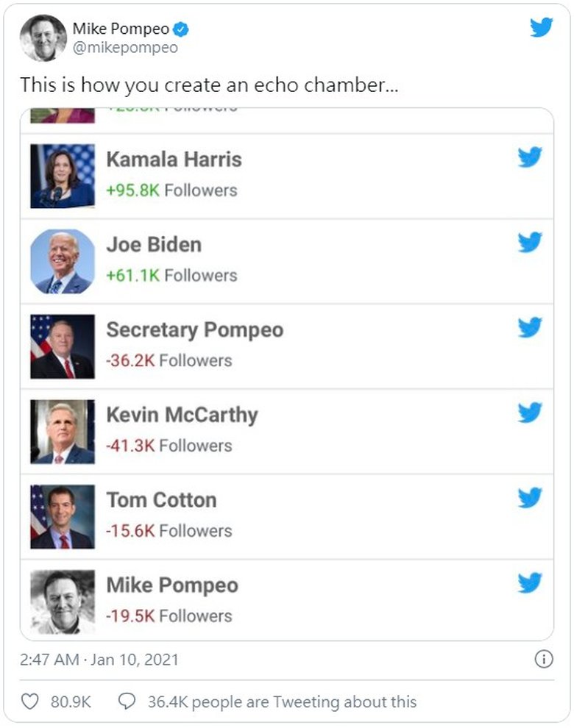The width and height of the screenshot is (574, 728).
Task: Click the blue verified badge
Action: pos(181,29)
